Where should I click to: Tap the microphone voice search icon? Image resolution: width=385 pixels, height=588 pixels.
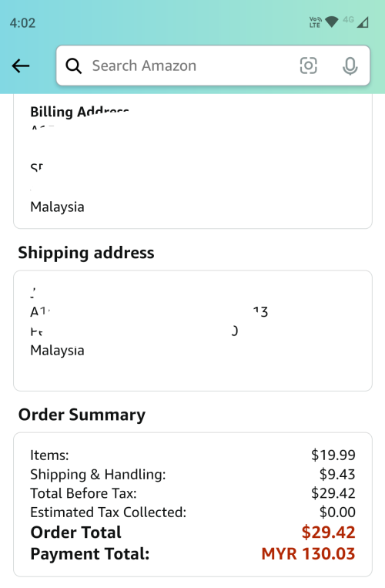350,66
